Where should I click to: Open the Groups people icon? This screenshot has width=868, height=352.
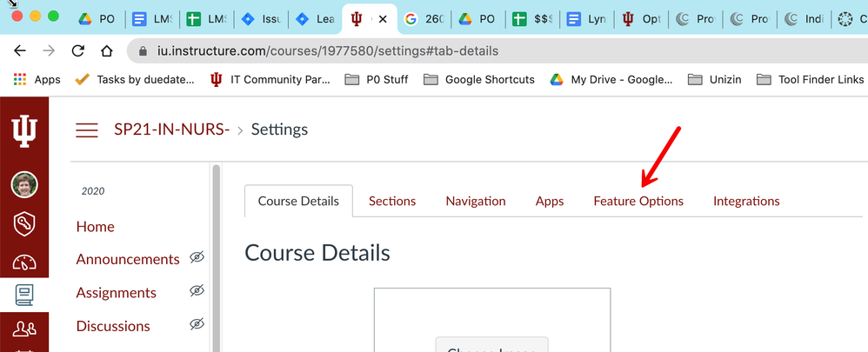point(24,330)
